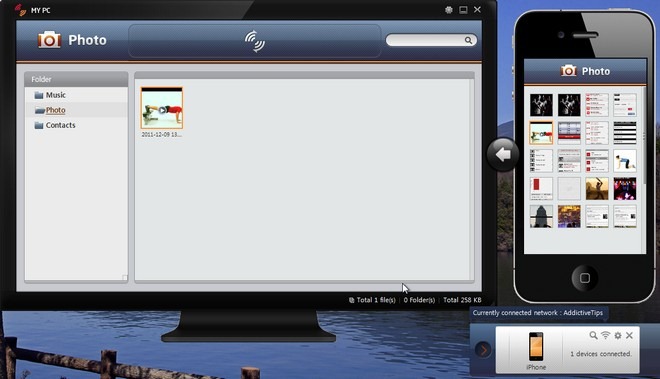Click the Photo title on iPhone screen

pyautogui.click(x=596, y=71)
